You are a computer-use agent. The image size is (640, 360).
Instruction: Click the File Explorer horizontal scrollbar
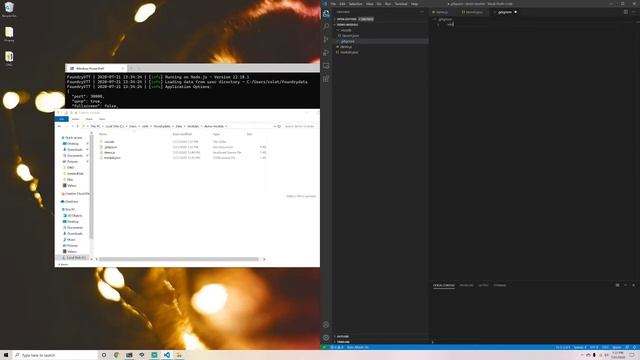click(x=179, y=259)
